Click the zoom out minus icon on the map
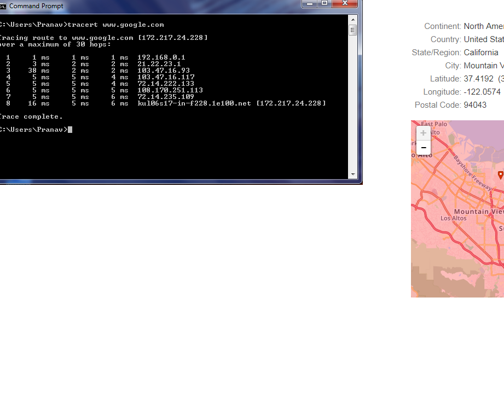Image resolution: width=504 pixels, height=420 pixels. coord(423,148)
